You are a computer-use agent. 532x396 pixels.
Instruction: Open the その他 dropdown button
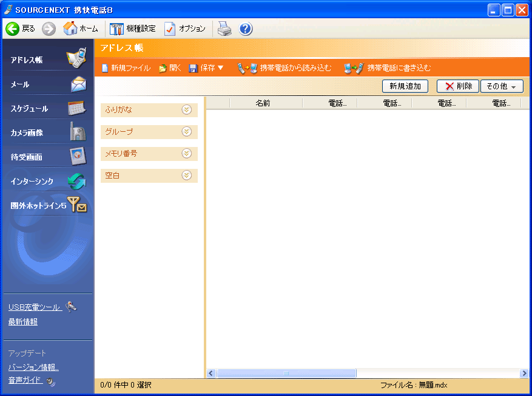point(502,86)
